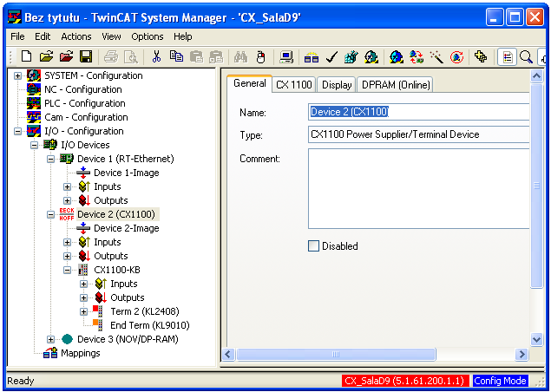Viewport: 551px width, 392px height.
Task: Collapse the CX1100-KB node
Action: (67, 270)
